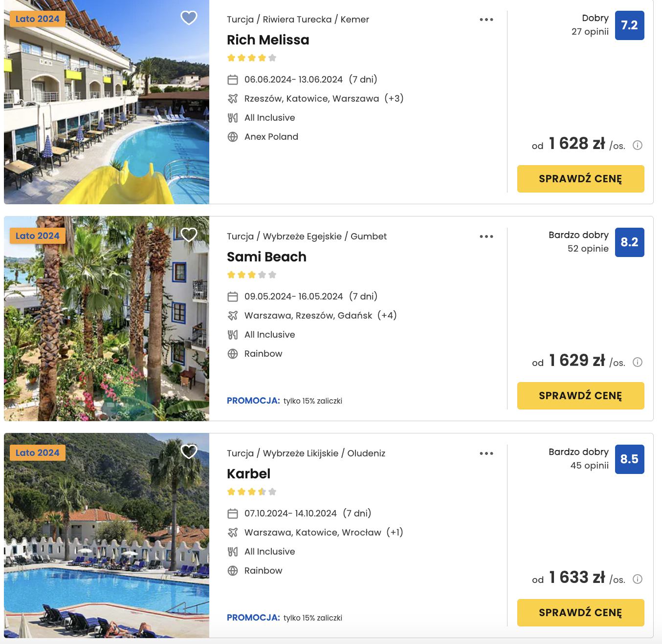Click the 8.2 rating badge
The height and width of the screenshot is (644, 662).
[629, 242]
